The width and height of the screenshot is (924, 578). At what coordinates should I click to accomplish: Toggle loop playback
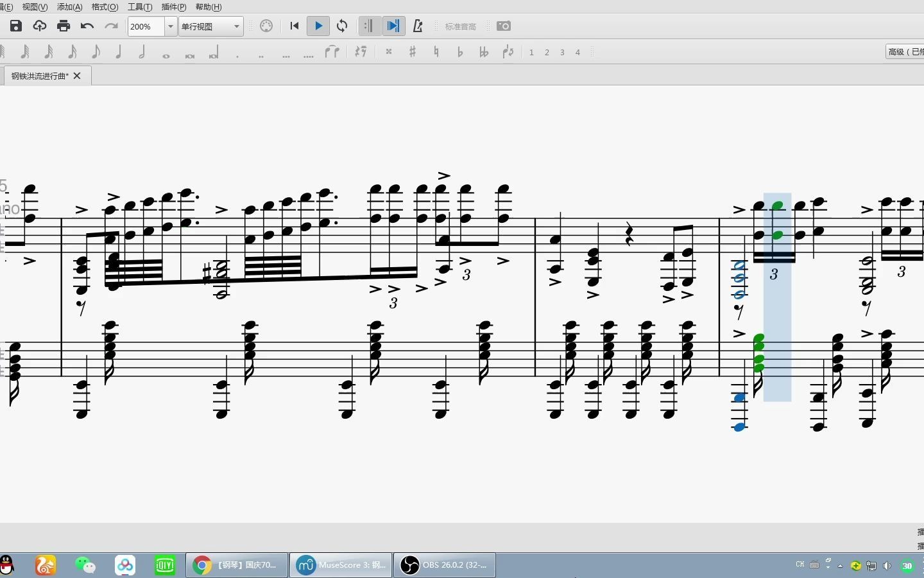pos(342,26)
